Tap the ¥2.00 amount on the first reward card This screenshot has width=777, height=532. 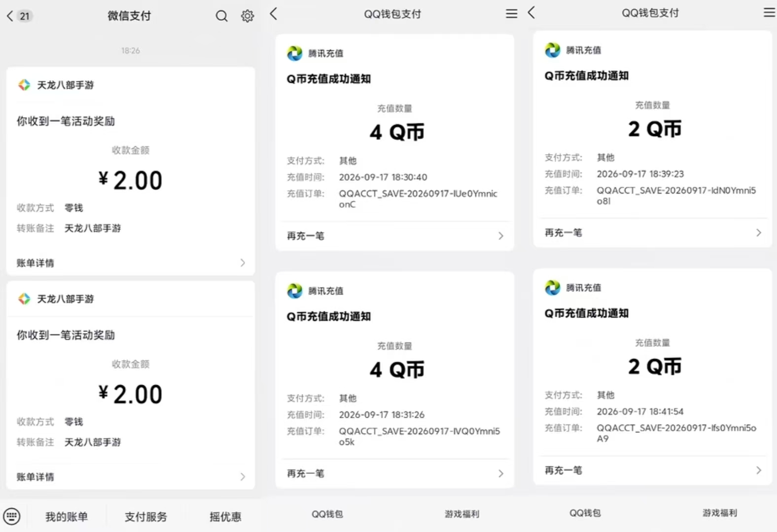(130, 180)
